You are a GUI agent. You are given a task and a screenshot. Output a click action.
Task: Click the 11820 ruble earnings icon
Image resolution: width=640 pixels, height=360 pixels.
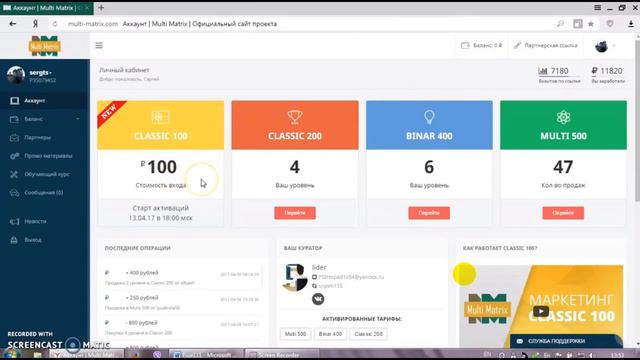[594, 71]
